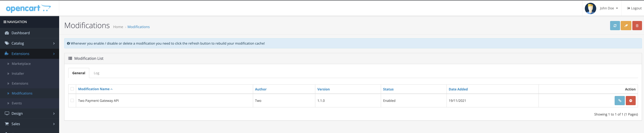Screen dimensions: 644x133
Task: Sort by Modification Name column
Action: tap(95, 89)
